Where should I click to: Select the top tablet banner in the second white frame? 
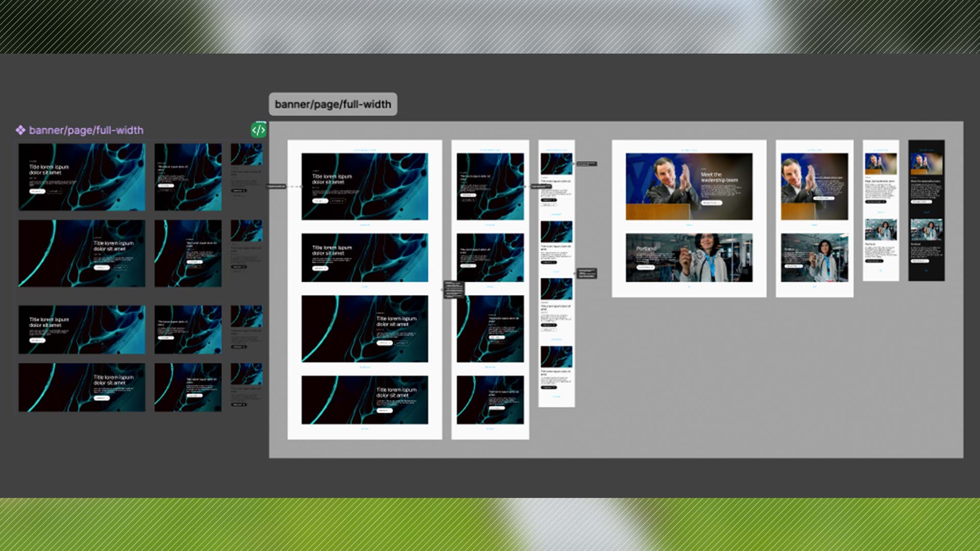pos(490,186)
